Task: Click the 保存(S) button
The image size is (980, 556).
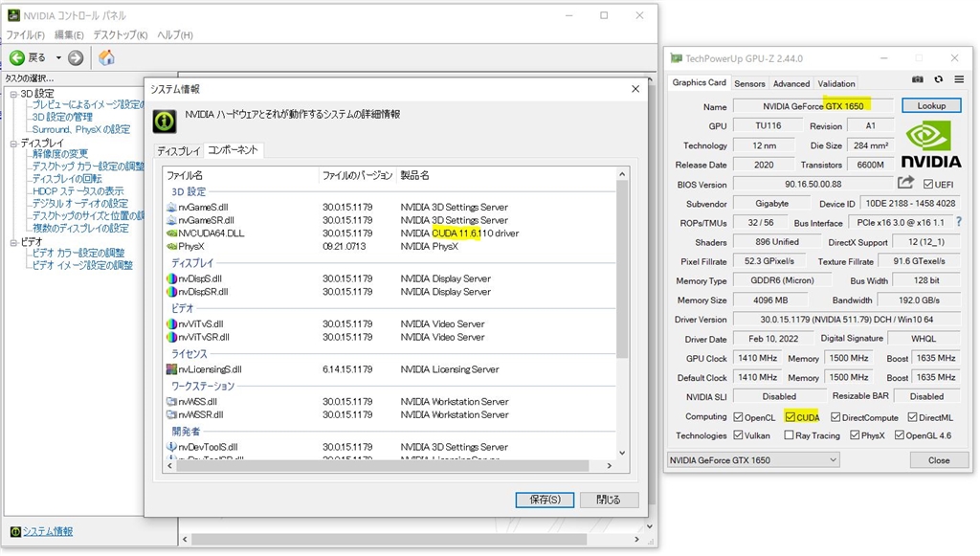Action: (x=545, y=500)
